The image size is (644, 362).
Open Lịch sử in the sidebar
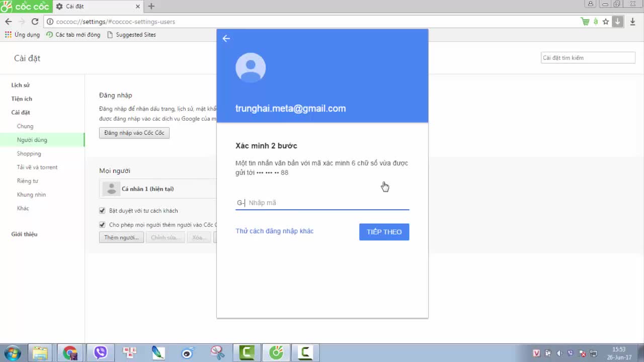(x=21, y=85)
